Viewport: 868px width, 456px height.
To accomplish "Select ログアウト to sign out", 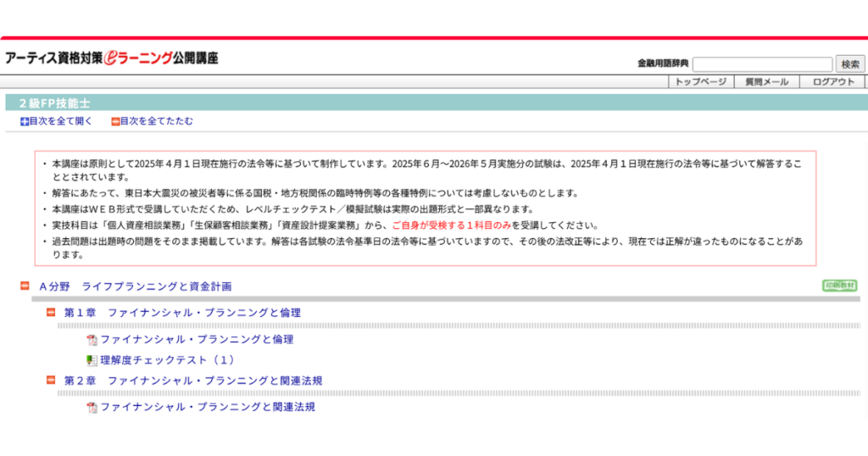I will (x=833, y=82).
